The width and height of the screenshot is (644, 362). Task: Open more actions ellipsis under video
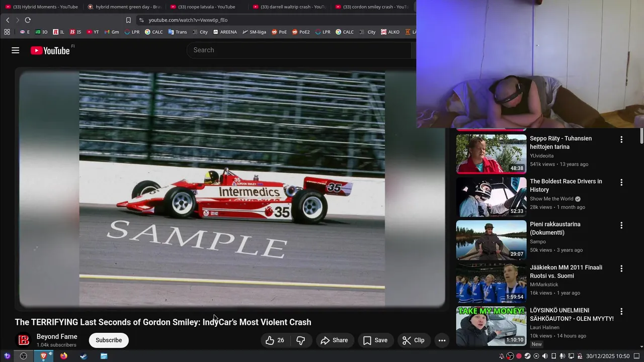click(442, 340)
